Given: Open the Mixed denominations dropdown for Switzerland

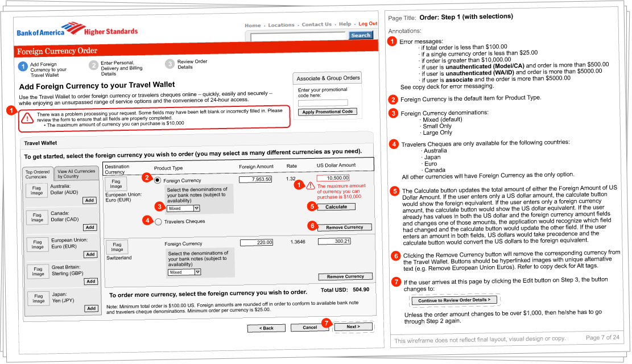Looking at the screenshot, I should [185, 272].
